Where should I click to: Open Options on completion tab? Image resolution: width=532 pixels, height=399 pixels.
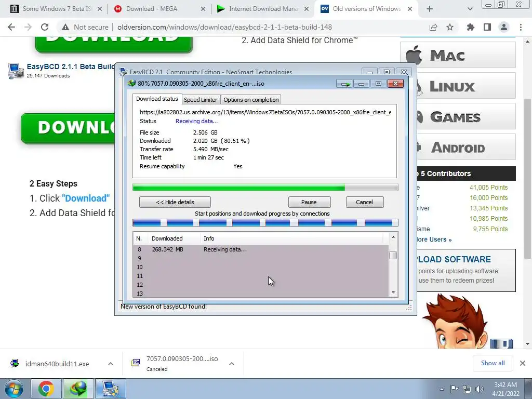pos(251,100)
